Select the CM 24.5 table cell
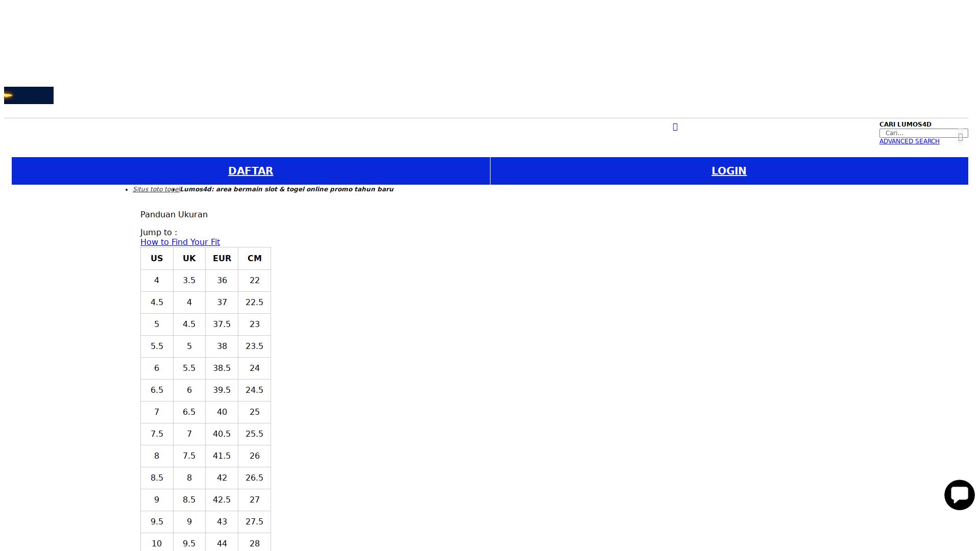This screenshot has width=980, height=551. point(254,390)
